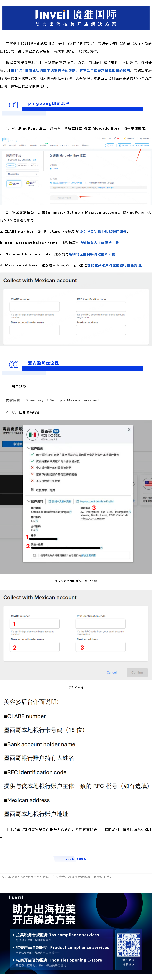Screen dimensions: 152x980
Task: Click the copy icon next to Sistema de Transferencias y Pagos
Action: pos(71,512)
